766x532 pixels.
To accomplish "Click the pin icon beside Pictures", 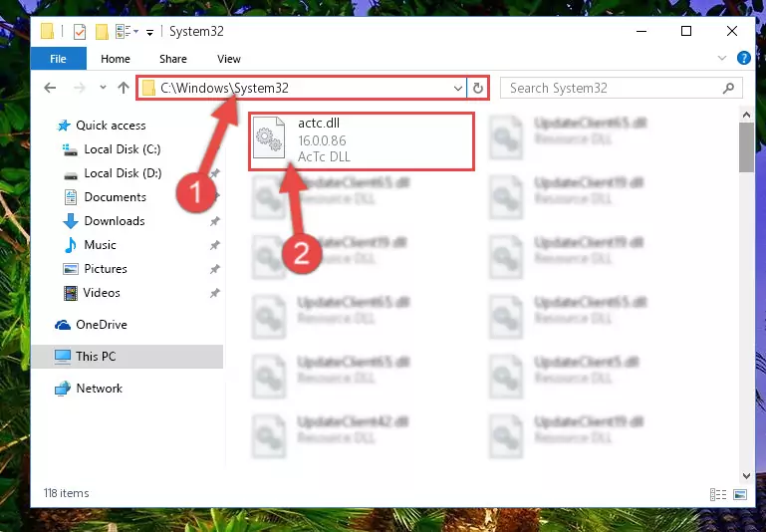I will pos(214,269).
